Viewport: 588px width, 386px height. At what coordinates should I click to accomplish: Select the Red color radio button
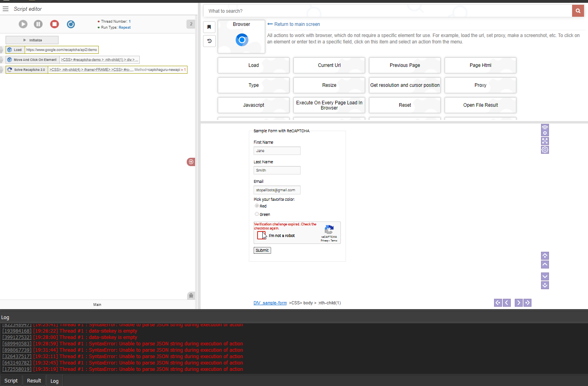pyautogui.click(x=257, y=206)
